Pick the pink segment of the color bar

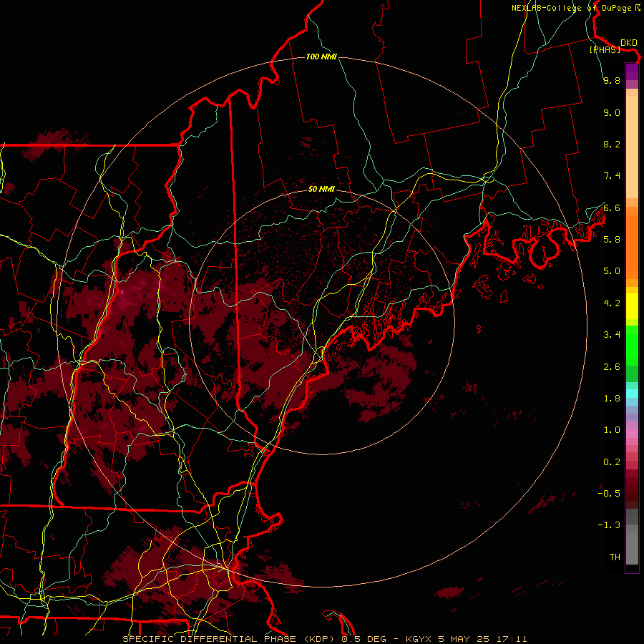coord(632,434)
